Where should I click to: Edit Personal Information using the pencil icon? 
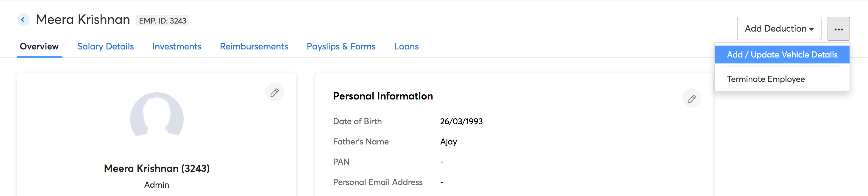click(x=691, y=99)
